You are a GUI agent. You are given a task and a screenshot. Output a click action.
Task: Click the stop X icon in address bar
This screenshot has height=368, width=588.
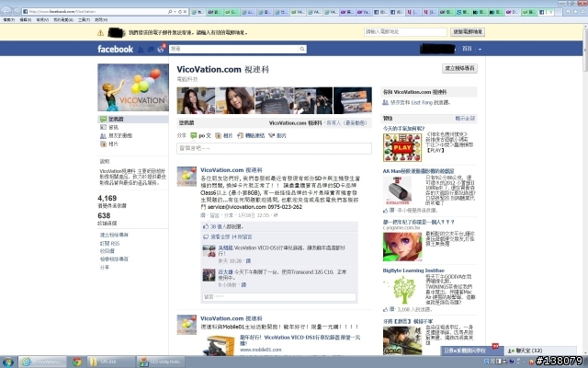click(x=185, y=12)
